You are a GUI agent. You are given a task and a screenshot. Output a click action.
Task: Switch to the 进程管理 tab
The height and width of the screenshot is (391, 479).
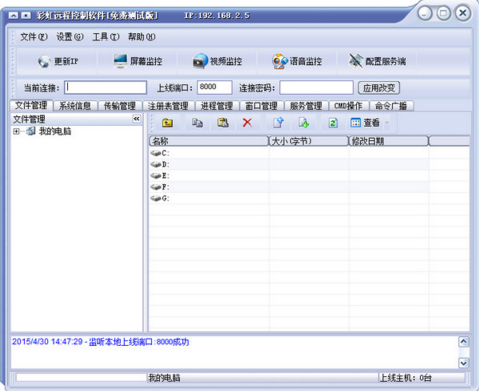coord(217,106)
